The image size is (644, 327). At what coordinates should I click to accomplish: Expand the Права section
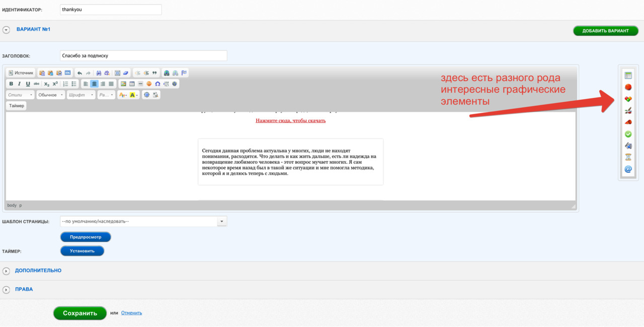click(24, 290)
